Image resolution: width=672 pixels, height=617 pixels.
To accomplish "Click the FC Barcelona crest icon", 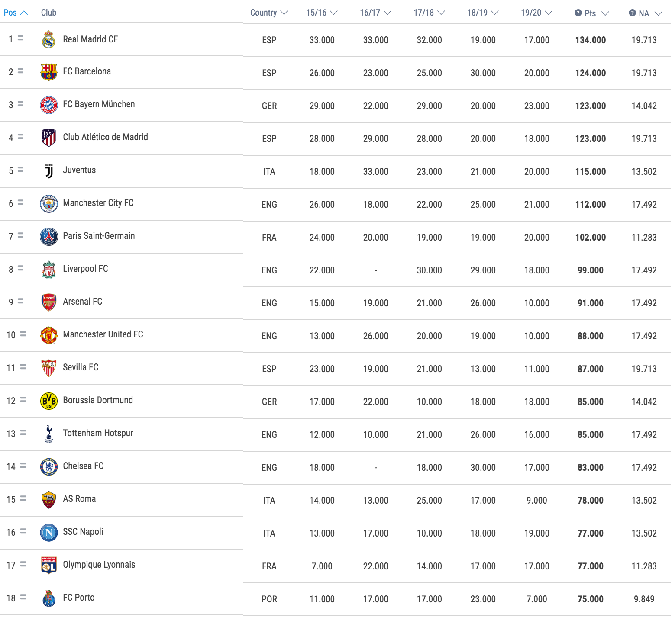I will pos(49,72).
